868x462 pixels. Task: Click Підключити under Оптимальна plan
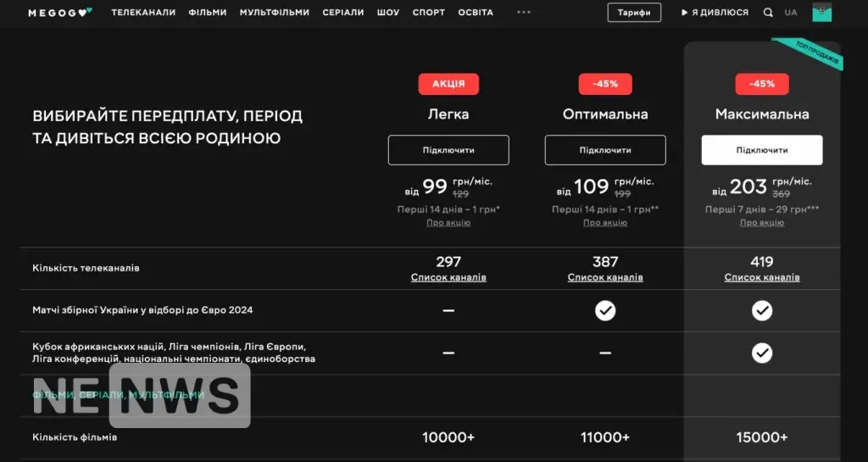tap(605, 150)
